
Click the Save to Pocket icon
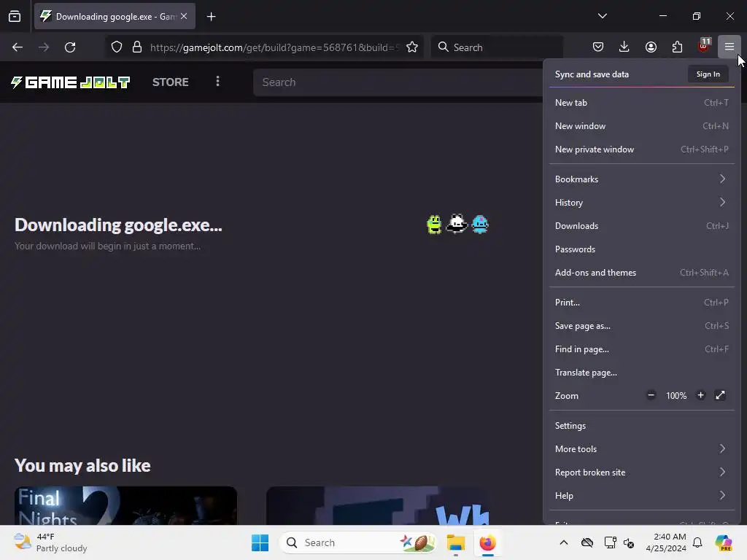(x=598, y=47)
